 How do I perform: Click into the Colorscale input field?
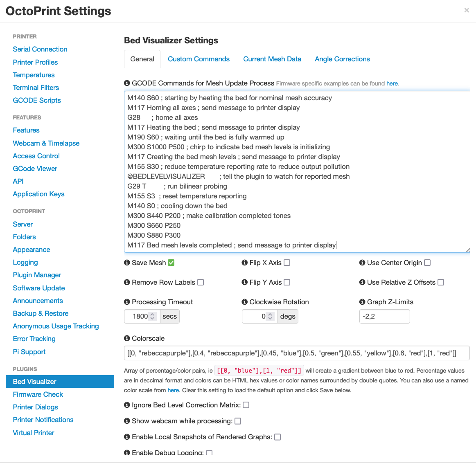pyautogui.click(x=297, y=353)
